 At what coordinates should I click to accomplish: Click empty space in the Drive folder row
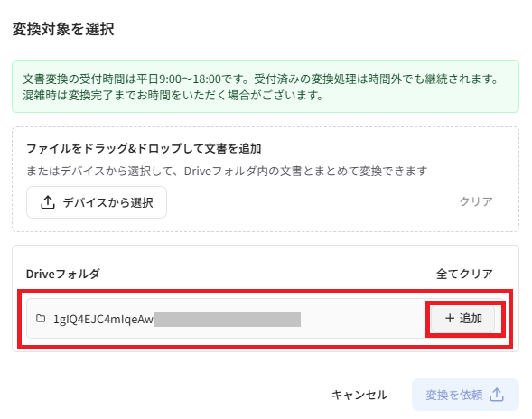[363, 319]
